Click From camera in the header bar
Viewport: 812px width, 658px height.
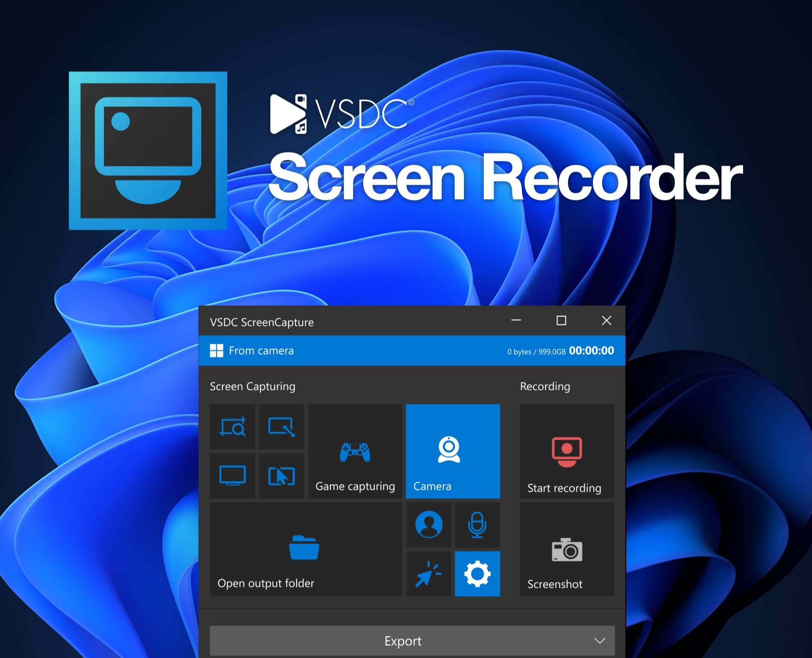pyautogui.click(x=261, y=351)
